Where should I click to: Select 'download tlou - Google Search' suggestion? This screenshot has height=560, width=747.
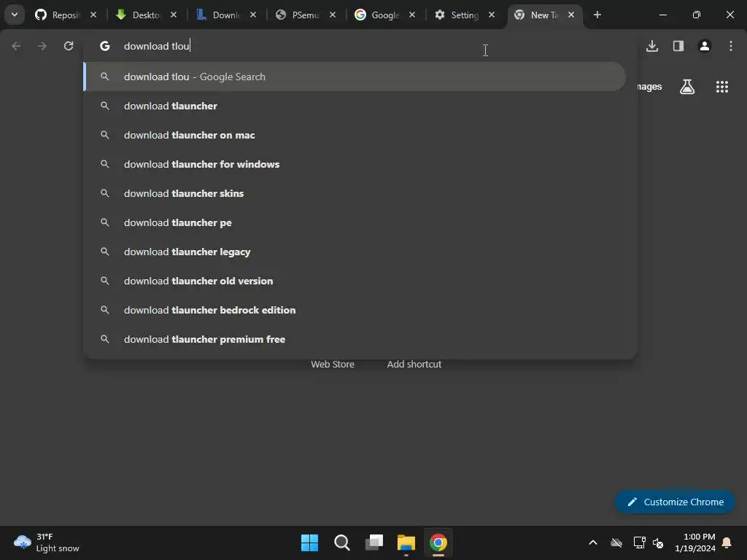355,77
